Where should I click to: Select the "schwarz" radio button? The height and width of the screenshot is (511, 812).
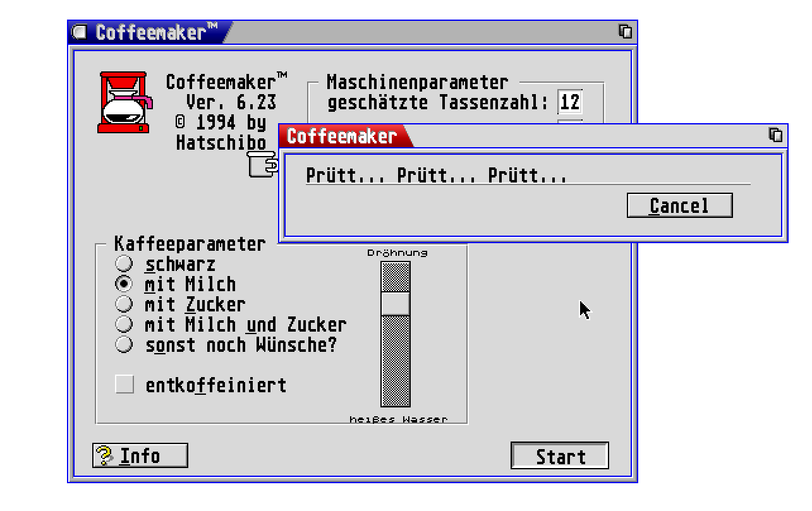tap(125, 263)
